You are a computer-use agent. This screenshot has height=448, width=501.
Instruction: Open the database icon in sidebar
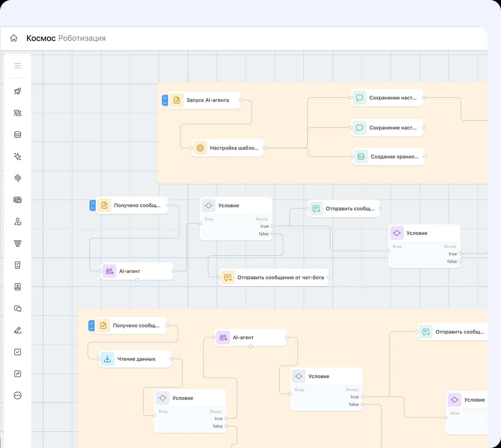pyautogui.click(x=17, y=135)
